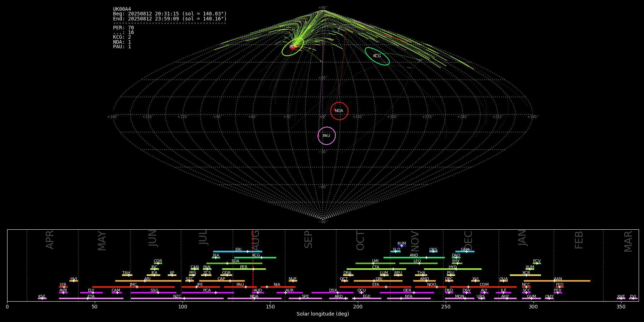Image resolution: width=644 pixels, height=322 pixels.
Task: Click the 'NDA: 1' count line
Action: point(122,42)
